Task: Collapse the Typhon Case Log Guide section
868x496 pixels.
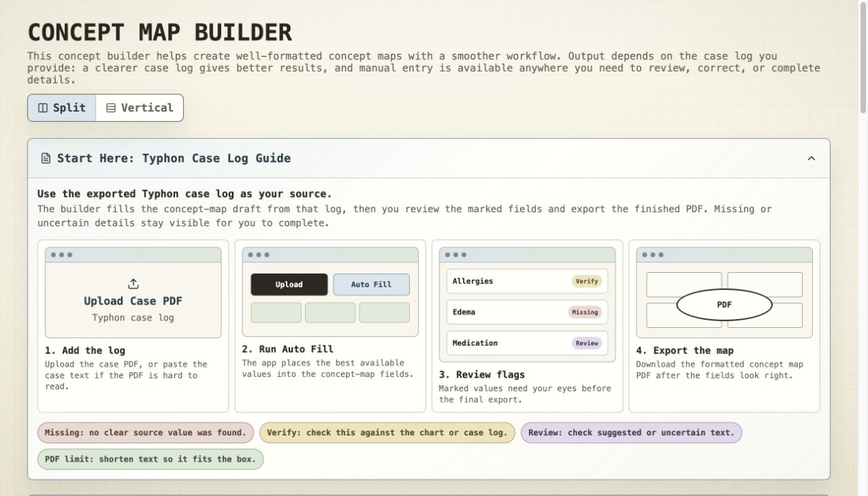Action: [811, 158]
